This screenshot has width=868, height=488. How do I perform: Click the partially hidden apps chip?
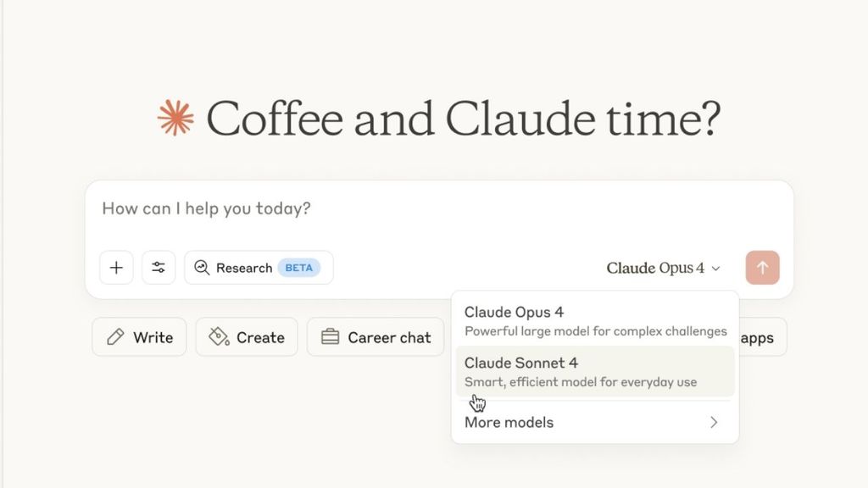click(760, 337)
